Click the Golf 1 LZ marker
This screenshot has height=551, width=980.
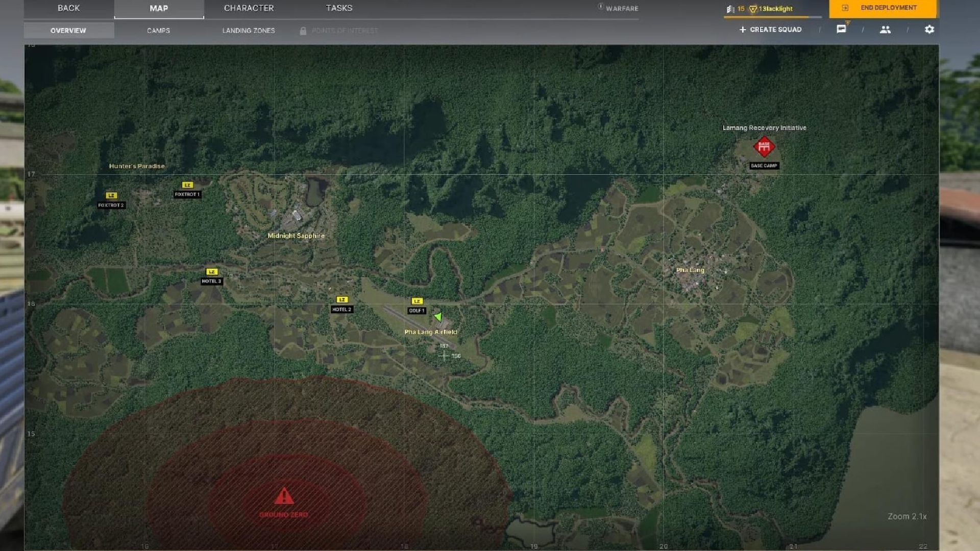[x=417, y=302]
